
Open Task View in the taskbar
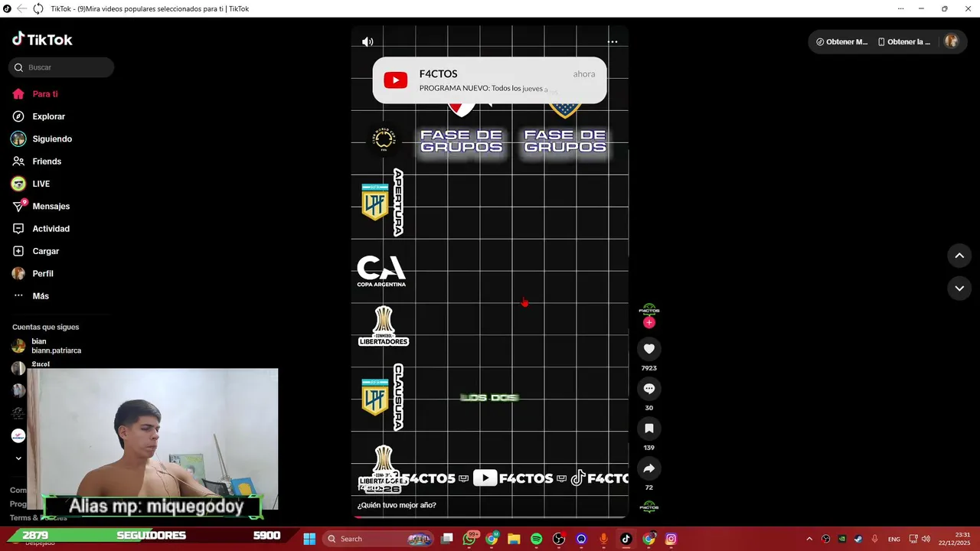(x=447, y=539)
